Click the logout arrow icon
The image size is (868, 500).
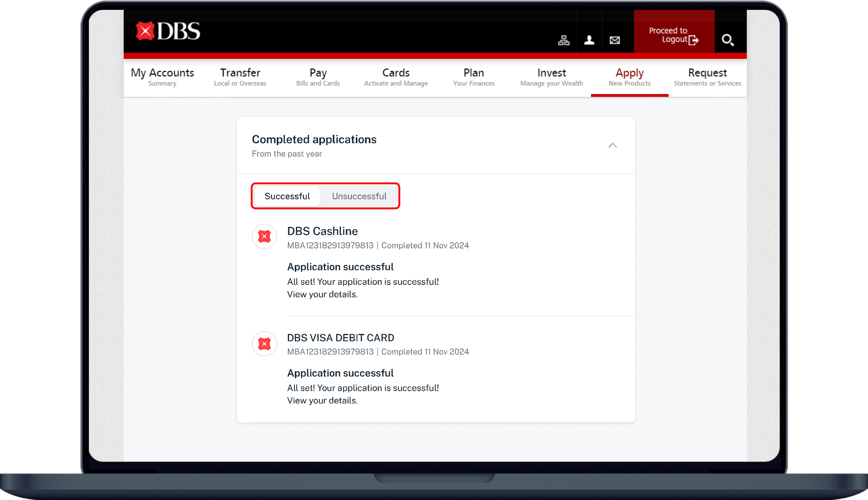pyautogui.click(x=694, y=40)
